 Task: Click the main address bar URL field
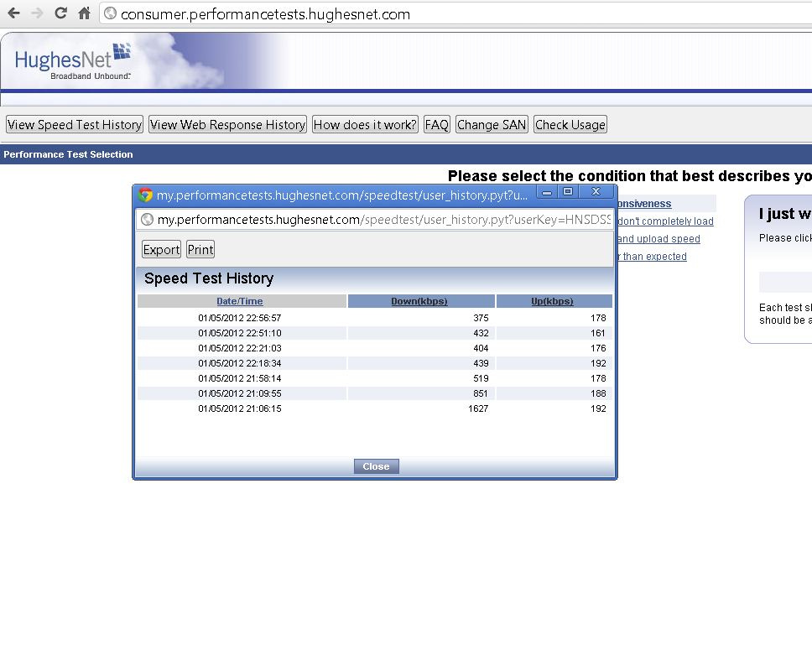coord(455,14)
